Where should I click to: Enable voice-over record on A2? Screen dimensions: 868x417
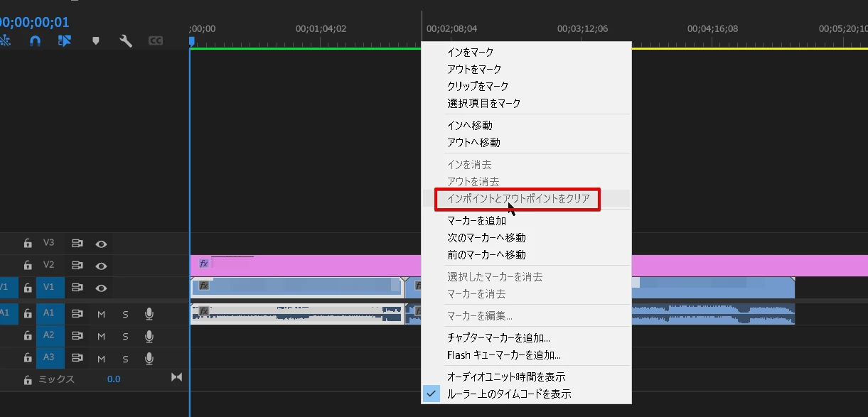(149, 336)
